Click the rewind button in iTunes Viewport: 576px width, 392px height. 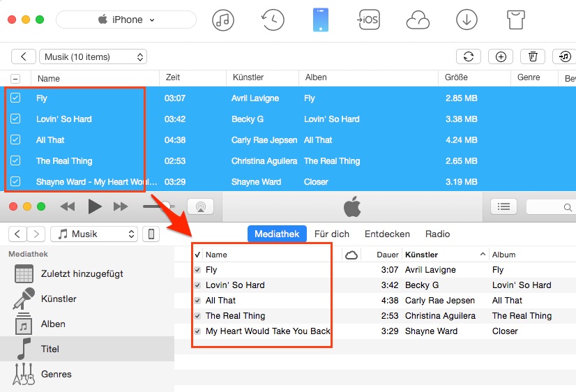click(x=68, y=206)
